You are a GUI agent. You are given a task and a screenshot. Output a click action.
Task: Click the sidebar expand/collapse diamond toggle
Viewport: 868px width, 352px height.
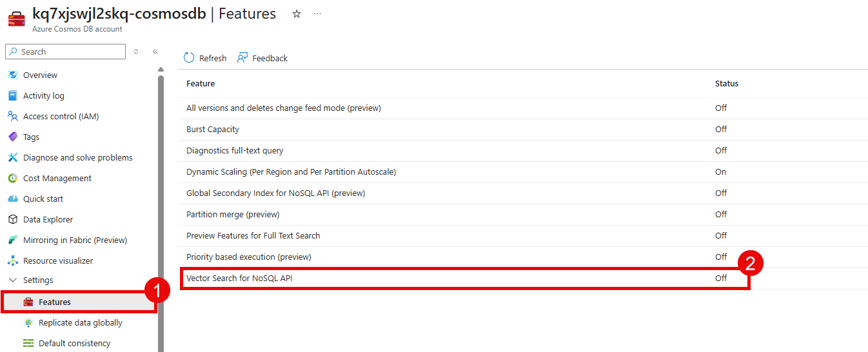(136, 52)
